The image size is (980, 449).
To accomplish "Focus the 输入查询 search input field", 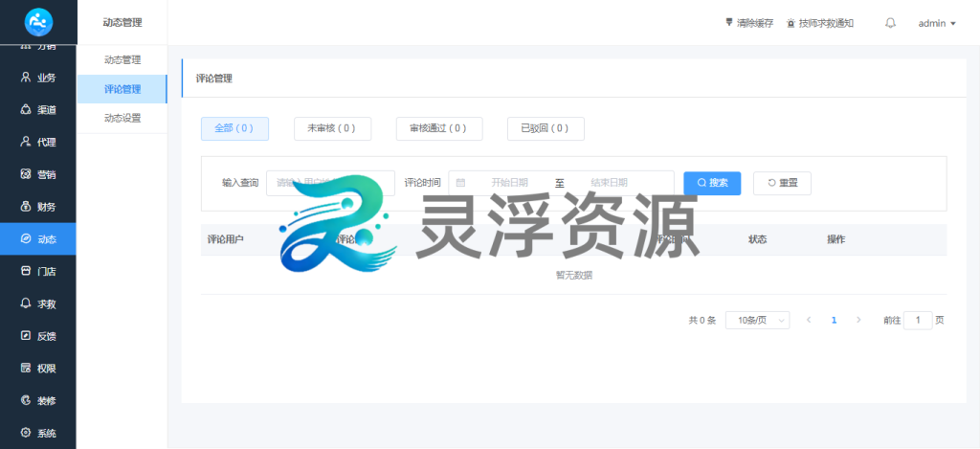I will click(330, 183).
